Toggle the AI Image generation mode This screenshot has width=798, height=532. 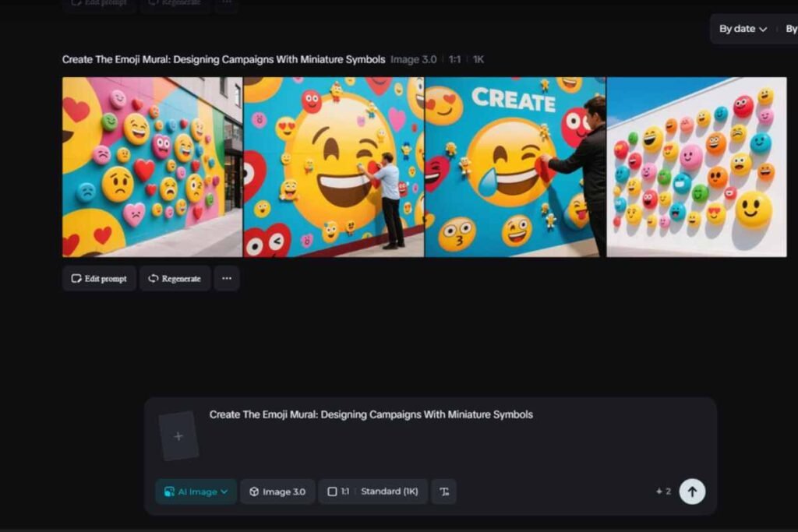(x=195, y=491)
